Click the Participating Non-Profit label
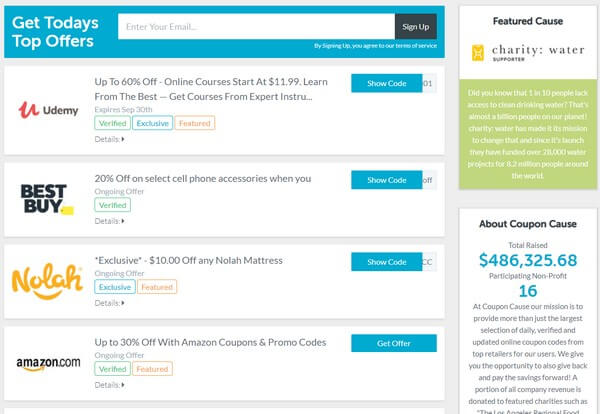Viewport: 600px width, 414px height. 528,276
